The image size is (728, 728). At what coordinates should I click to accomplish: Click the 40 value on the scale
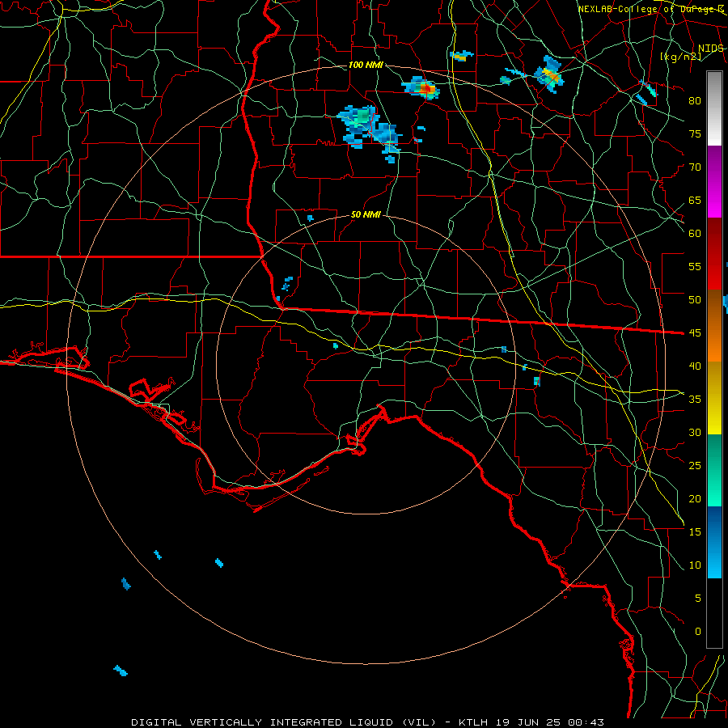pos(695,366)
